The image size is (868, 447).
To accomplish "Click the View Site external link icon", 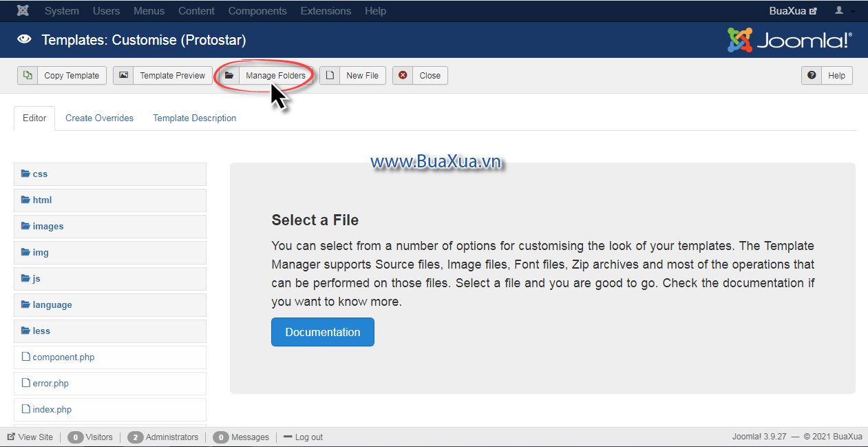I will [x=11, y=437].
